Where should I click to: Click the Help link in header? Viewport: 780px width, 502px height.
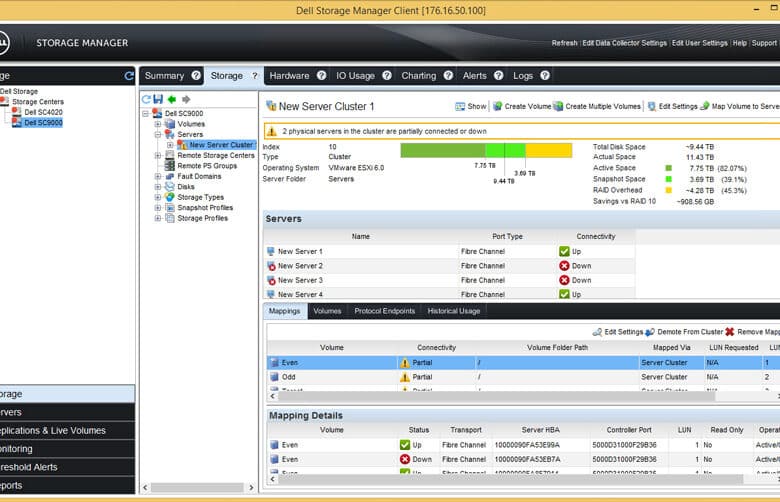point(740,43)
